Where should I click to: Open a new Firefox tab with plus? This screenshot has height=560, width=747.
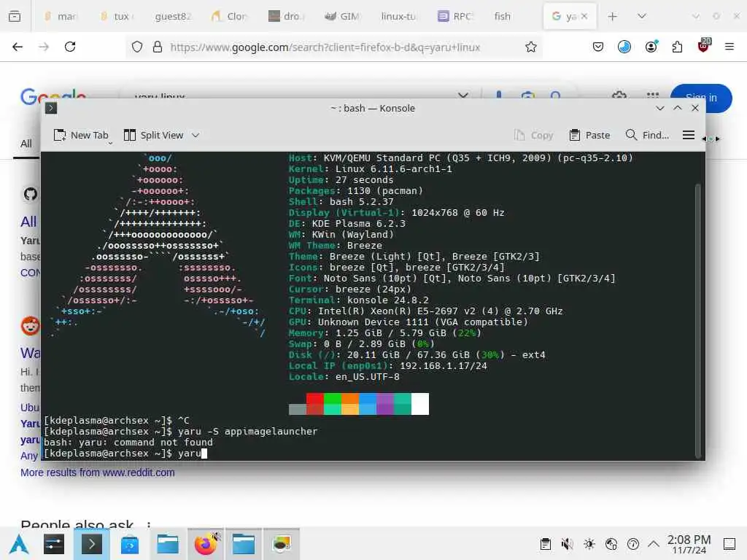pos(613,16)
